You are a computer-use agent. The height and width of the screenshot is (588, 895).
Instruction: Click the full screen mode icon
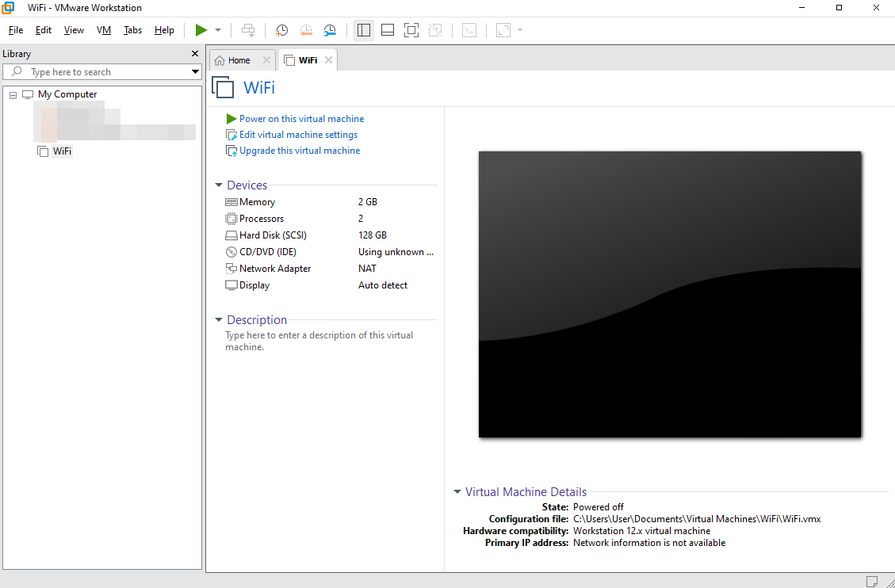click(411, 30)
